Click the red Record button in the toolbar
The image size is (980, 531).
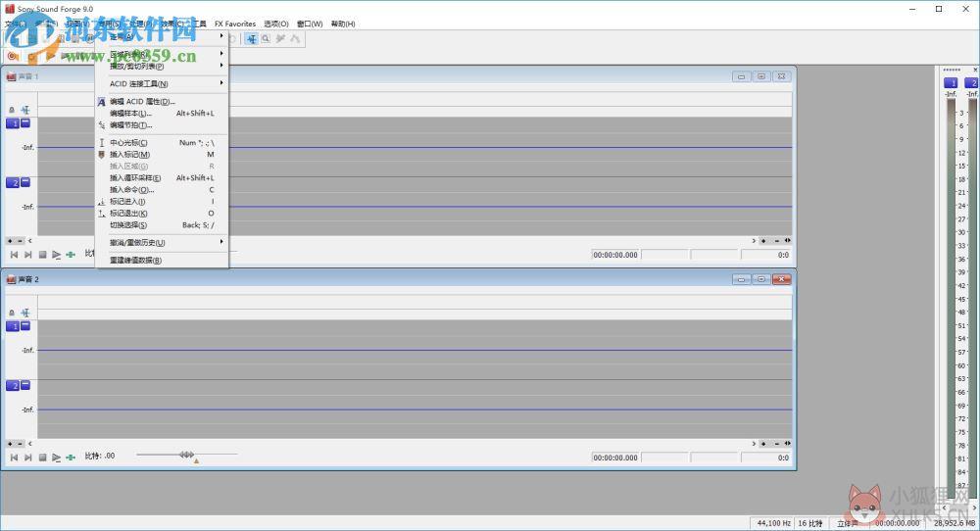11,56
